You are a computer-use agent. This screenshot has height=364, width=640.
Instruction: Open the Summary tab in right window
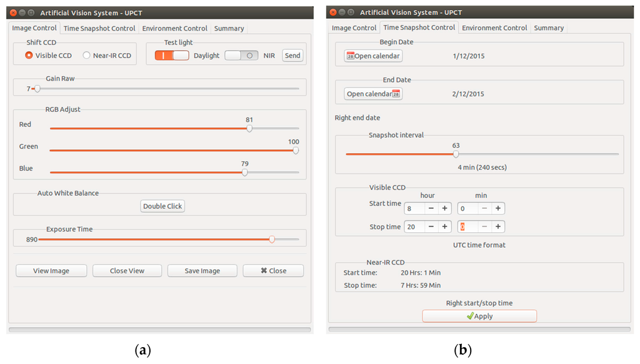pos(548,28)
